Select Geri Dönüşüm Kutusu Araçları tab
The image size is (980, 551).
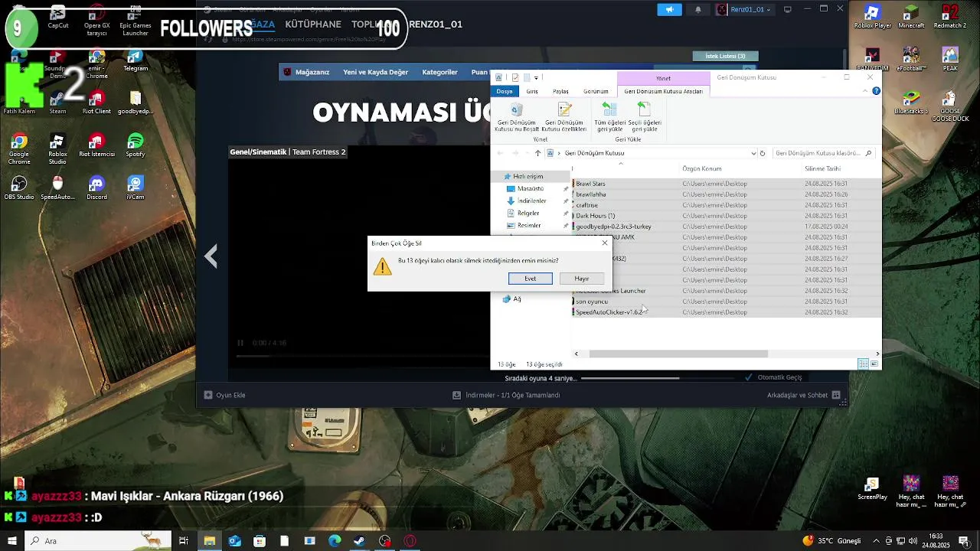pyautogui.click(x=663, y=91)
